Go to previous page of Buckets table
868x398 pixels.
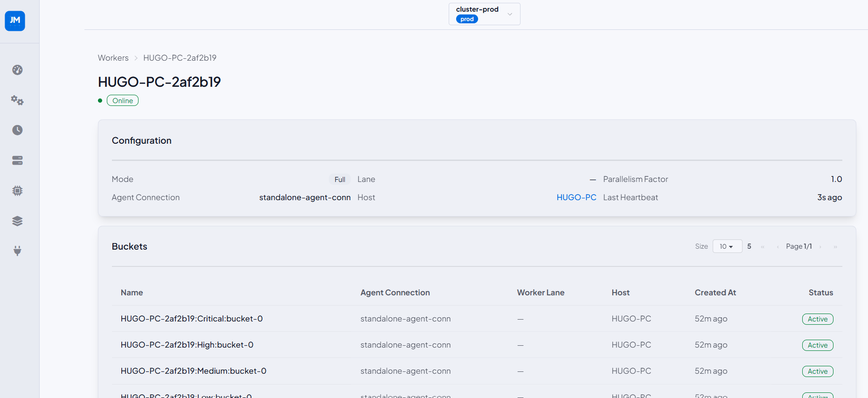point(778,247)
